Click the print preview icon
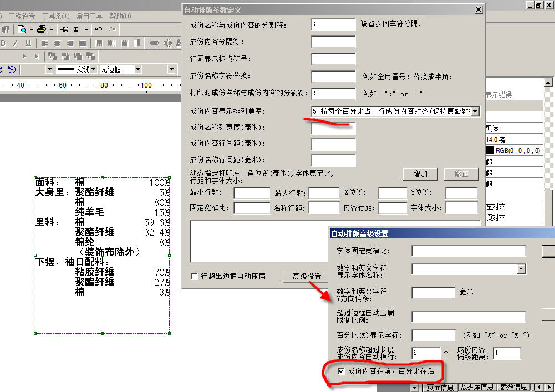This screenshot has height=392, width=555. coord(22,29)
